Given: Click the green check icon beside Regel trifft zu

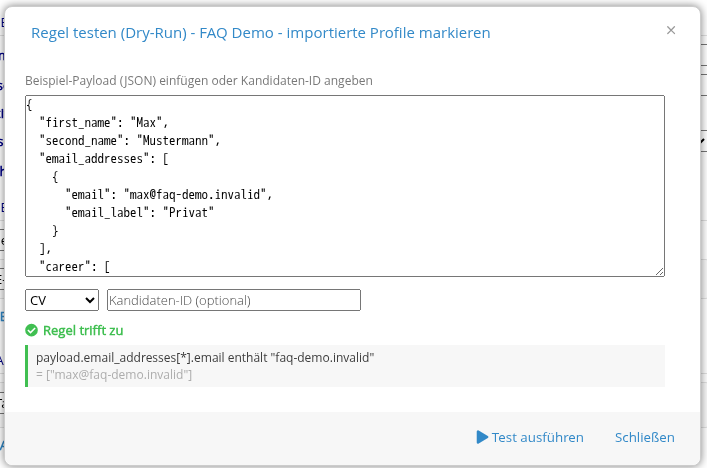Looking at the screenshot, I should 32,330.
